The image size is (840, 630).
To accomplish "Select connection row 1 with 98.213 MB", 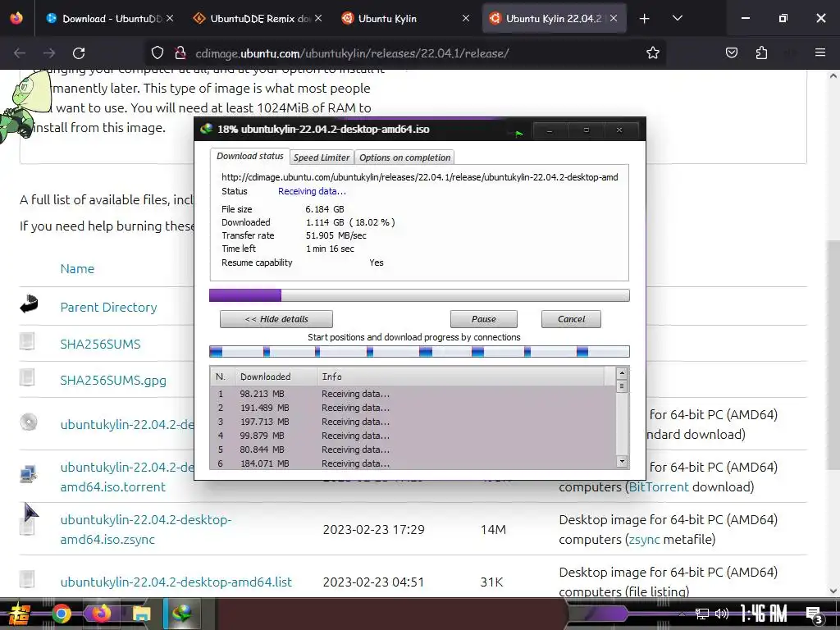I will pos(413,394).
